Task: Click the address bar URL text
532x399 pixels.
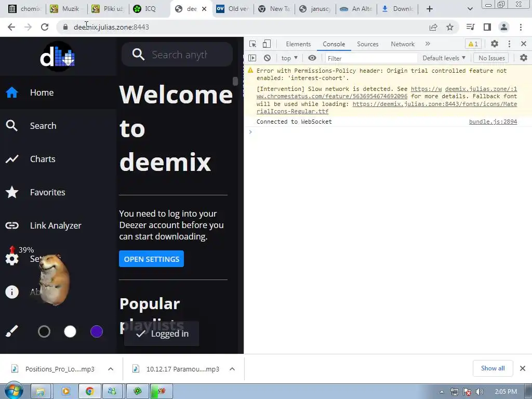Action: (x=111, y=27)
